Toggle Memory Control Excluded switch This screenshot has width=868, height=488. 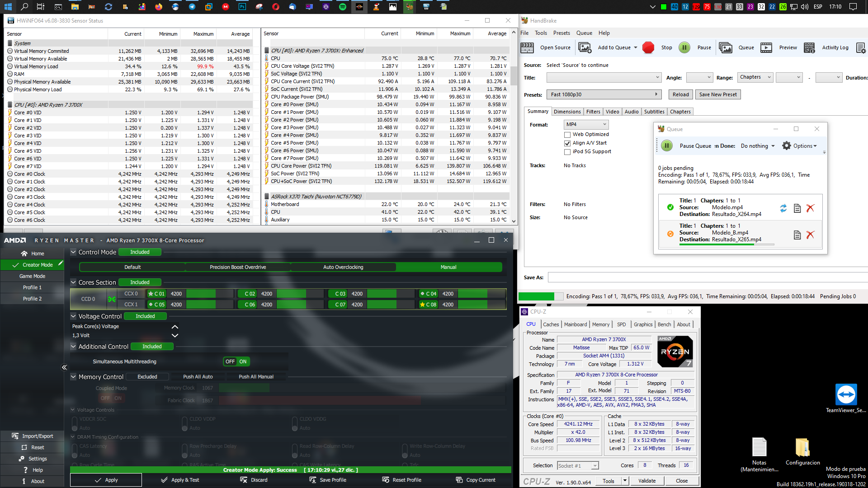click(147, 377)
